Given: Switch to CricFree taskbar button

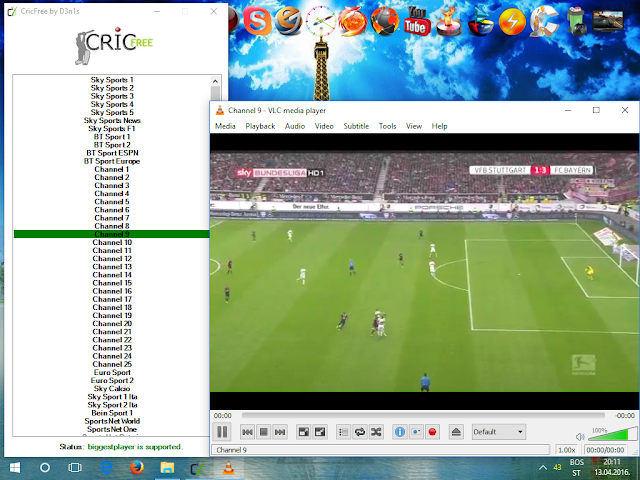Looking at the screenshot, I should [x=198, y=468].
